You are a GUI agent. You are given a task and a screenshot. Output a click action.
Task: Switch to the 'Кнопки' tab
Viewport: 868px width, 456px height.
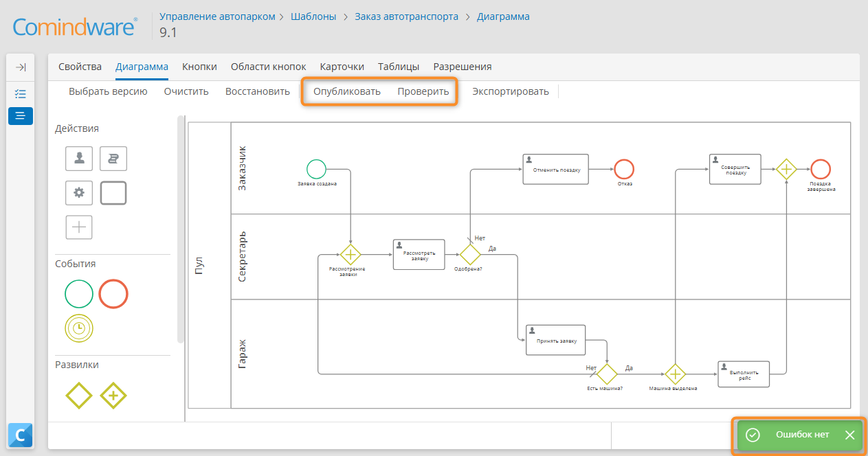tap(199, 67)
